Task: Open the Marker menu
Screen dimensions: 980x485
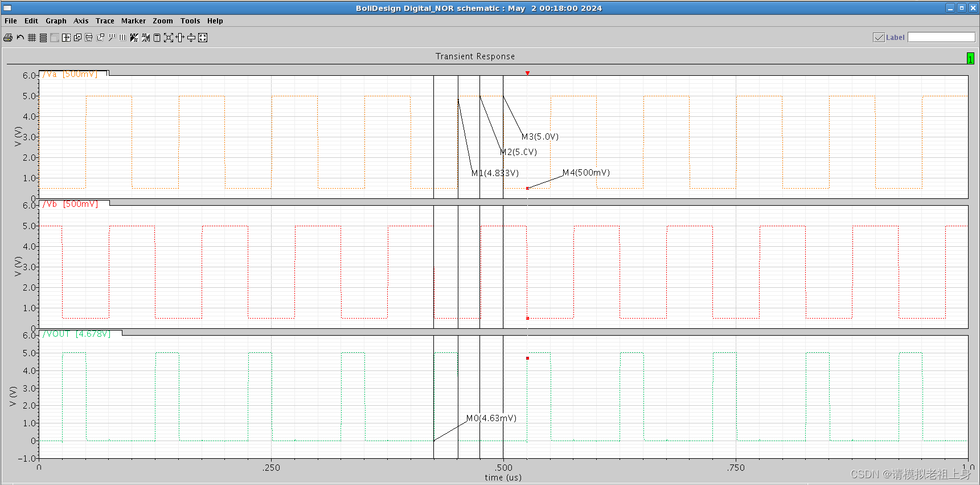Action: tap(133, 21)
